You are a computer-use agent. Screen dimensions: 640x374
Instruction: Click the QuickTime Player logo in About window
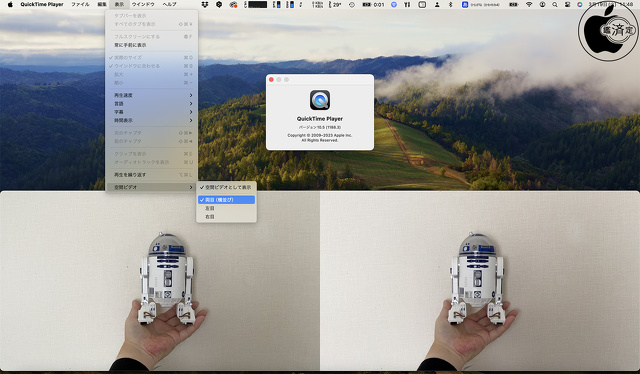coord(320,100)
